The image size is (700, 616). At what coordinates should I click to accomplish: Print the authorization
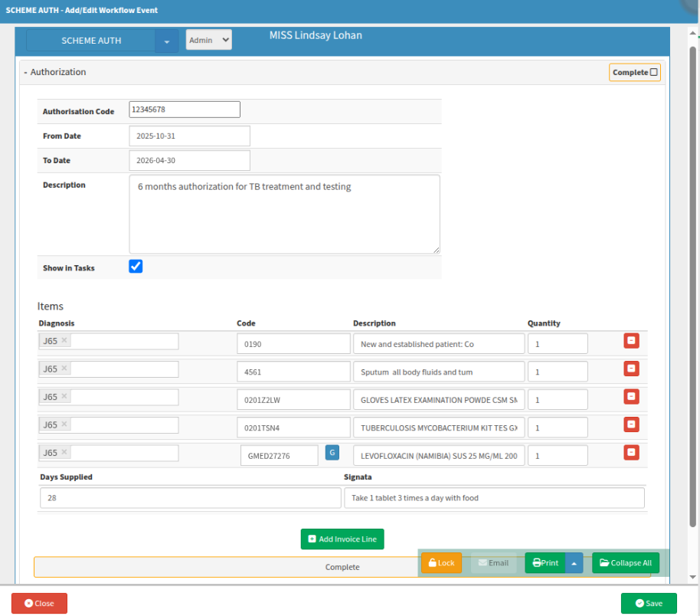coord(545,563)
